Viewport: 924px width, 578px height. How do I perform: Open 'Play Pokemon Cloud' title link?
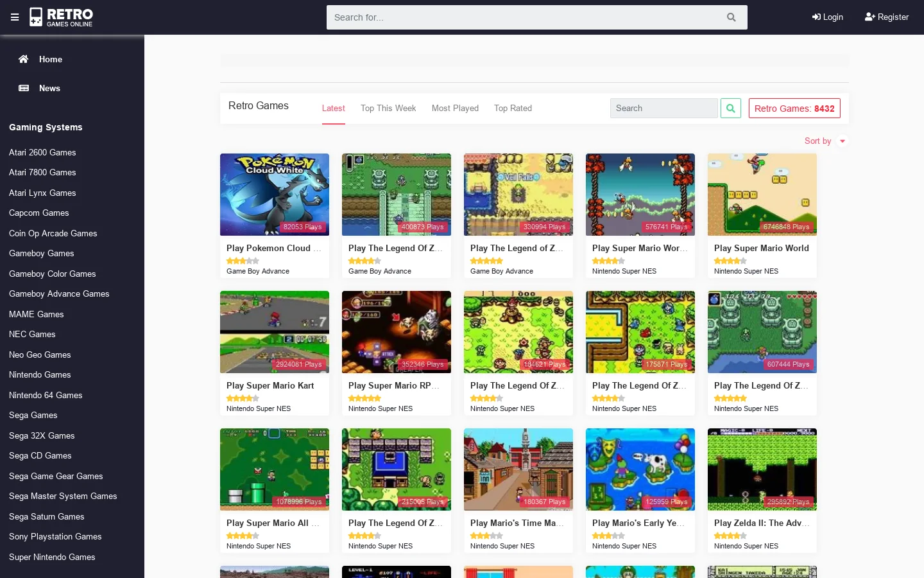(x=274, y=248)
